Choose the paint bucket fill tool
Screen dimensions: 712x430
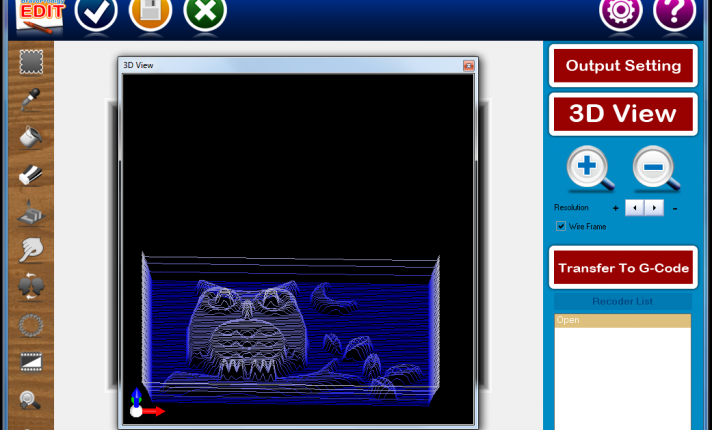click(31, 137)
